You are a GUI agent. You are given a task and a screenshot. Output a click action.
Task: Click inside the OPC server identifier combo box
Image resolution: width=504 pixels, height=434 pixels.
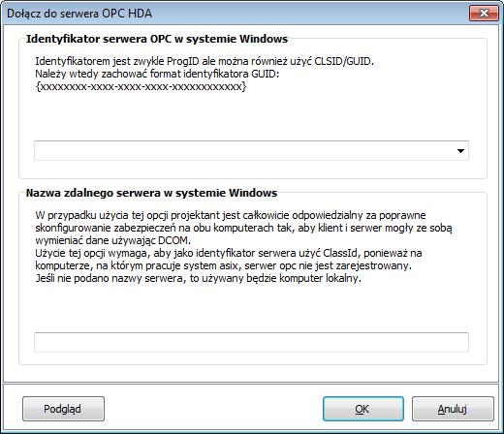pyautogui.click(x=251, y=150)
